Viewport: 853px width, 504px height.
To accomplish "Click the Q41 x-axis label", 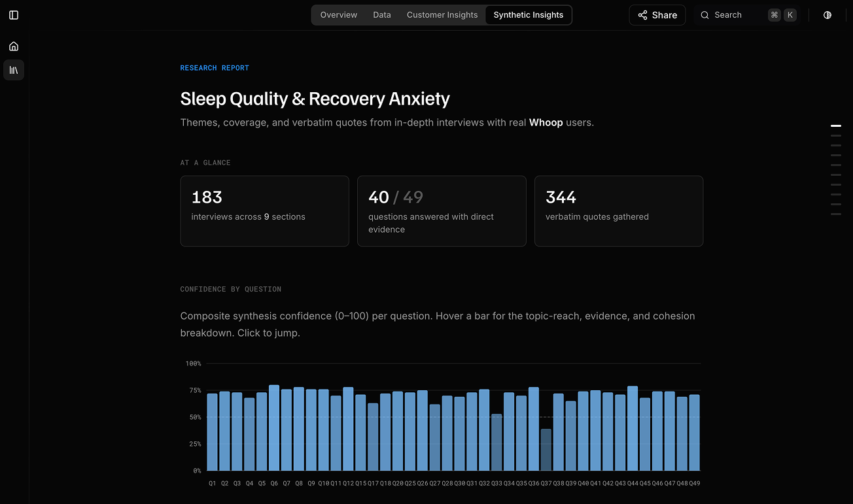I will coord(596,484).
